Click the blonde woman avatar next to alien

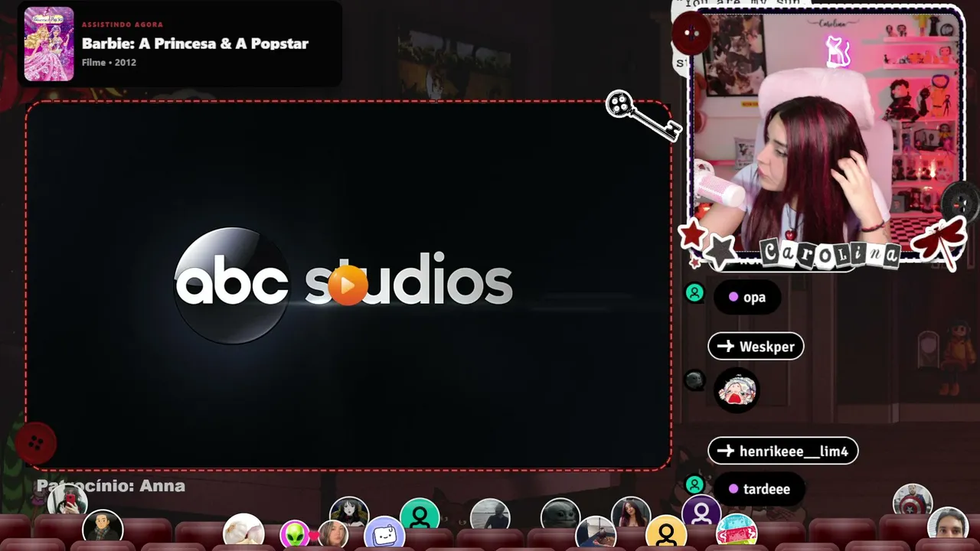[x=333, y=534]
